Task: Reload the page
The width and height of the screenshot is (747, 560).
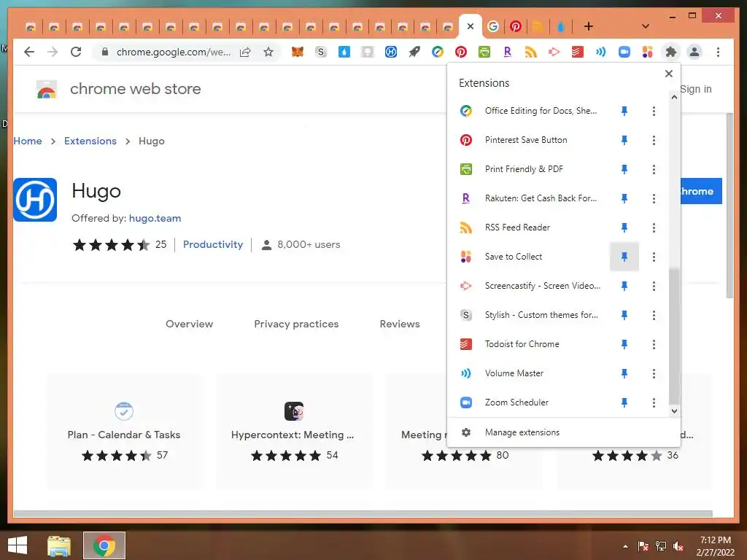Action: click(76, 52)
